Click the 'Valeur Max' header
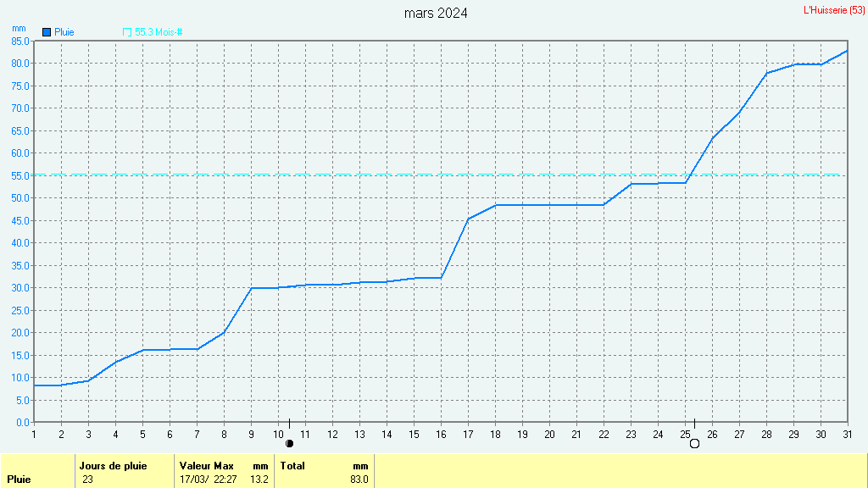 click(x=207, y=466)
